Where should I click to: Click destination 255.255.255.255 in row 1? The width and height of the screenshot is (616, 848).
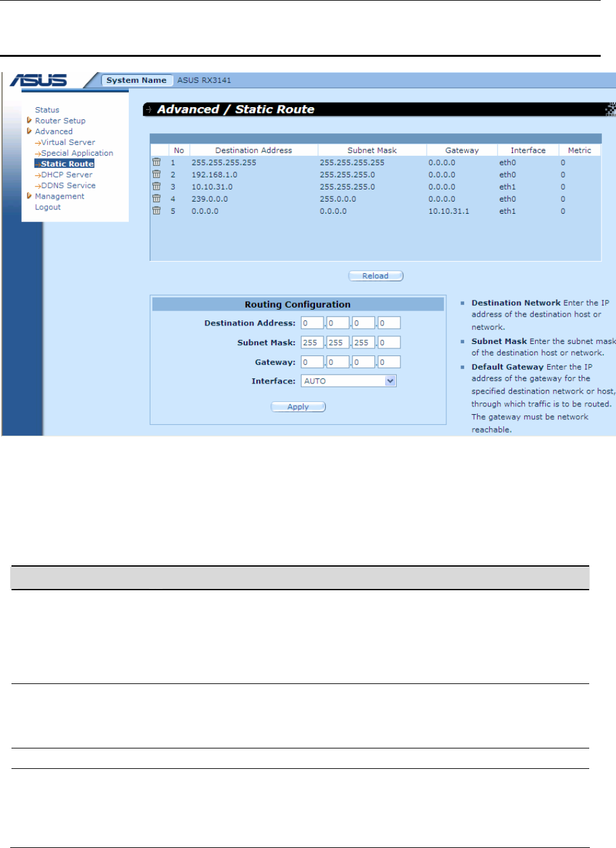point(224,163)
